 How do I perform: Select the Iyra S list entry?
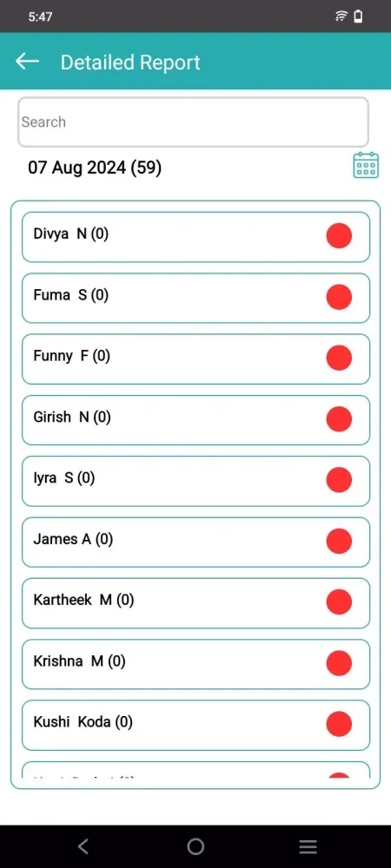tap(195, 481)
